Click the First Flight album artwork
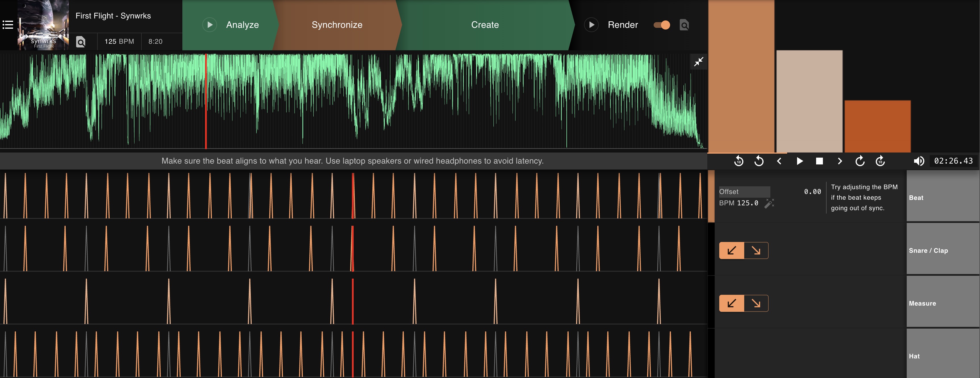Screen dimensions: 980x378 point(43,25)
